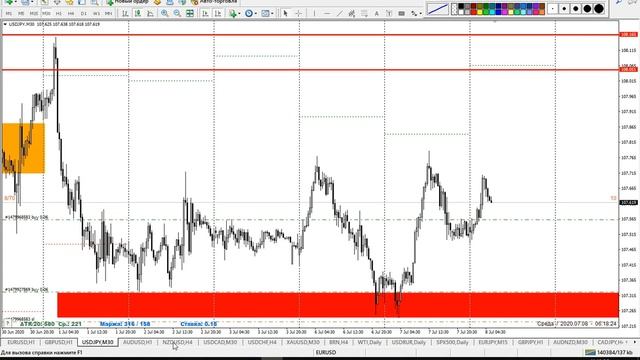Draw a horizontal line tool
The height and width of the screenshot is (360, 640).
click(327, 13)
